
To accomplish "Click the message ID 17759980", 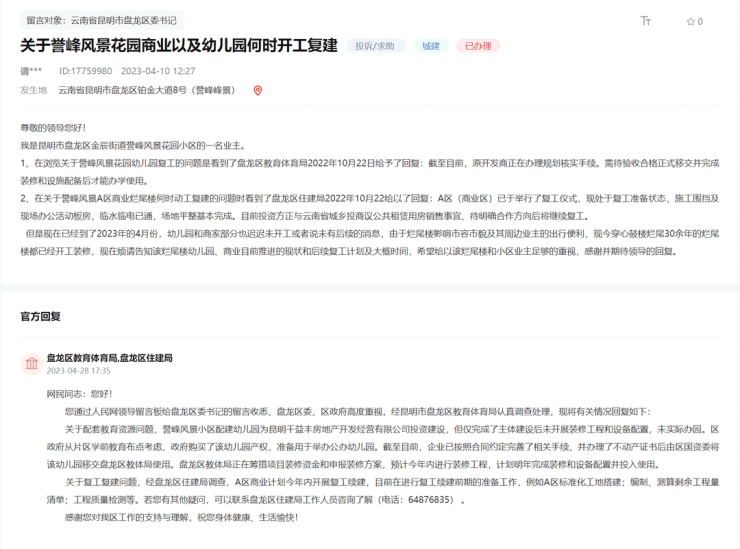I will click(x=85, y=71).
